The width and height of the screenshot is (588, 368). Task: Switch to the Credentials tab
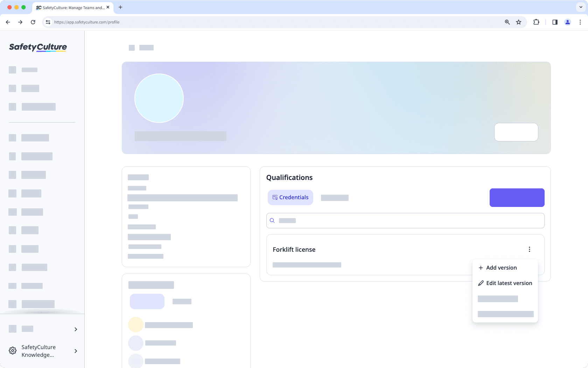(x=290, y=197)
